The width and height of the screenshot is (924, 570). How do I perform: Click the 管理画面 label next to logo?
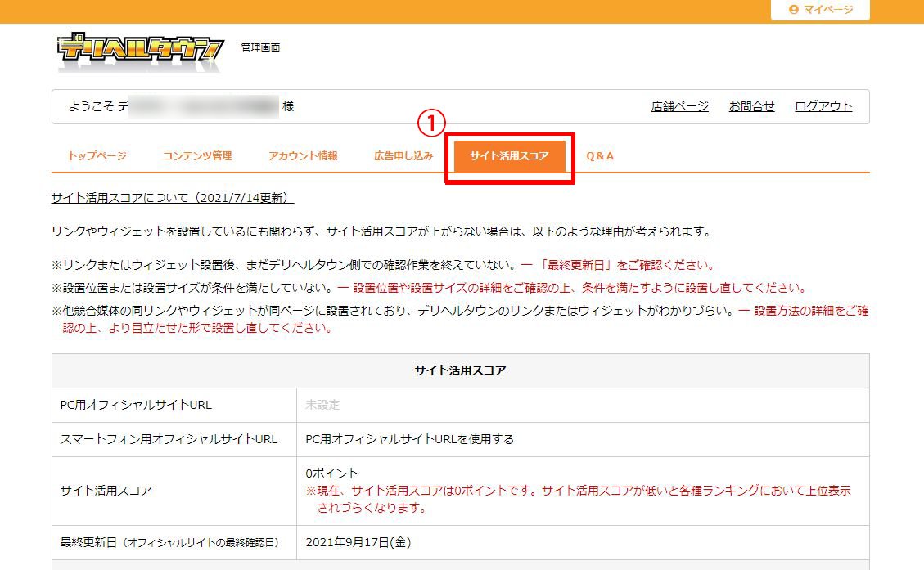(x=259, y=47)
